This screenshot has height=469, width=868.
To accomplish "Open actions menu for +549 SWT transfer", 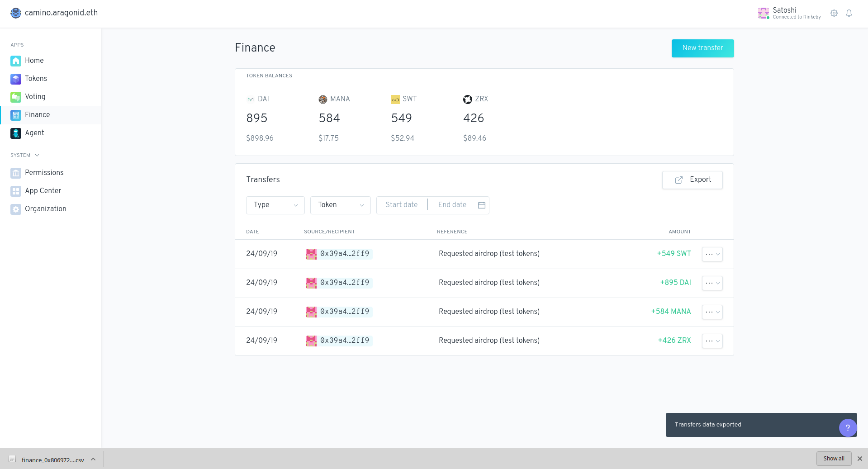I will (712, 254).
